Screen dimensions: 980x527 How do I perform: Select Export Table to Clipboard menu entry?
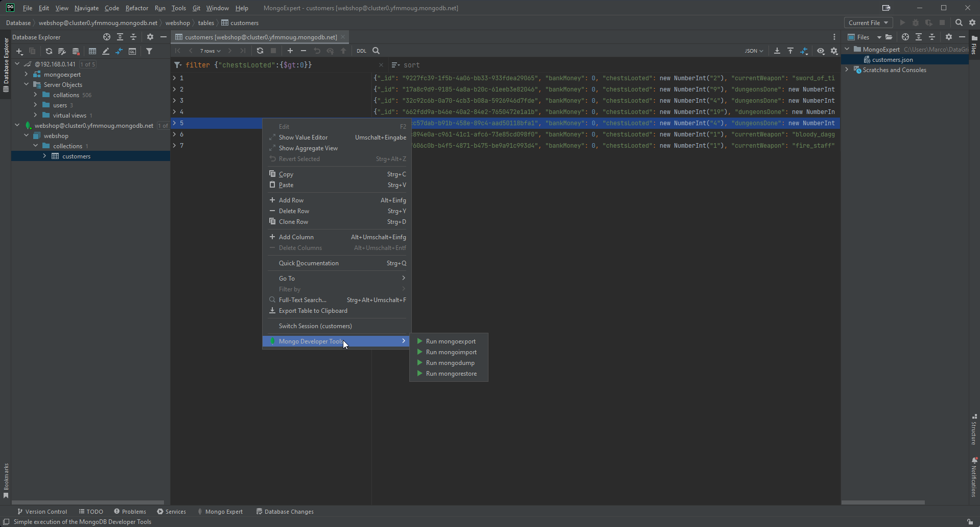pyautogui.click(x=337, y=310)
